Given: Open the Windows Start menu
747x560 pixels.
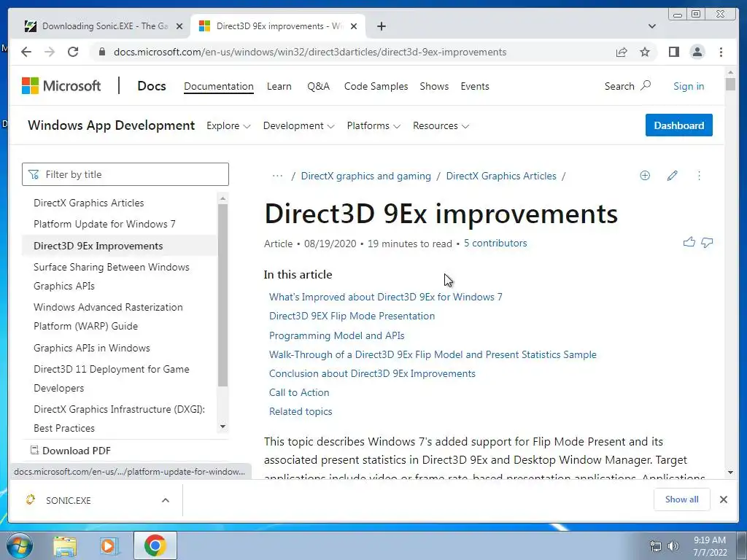Looking at the screenshot, I should 19,545.
